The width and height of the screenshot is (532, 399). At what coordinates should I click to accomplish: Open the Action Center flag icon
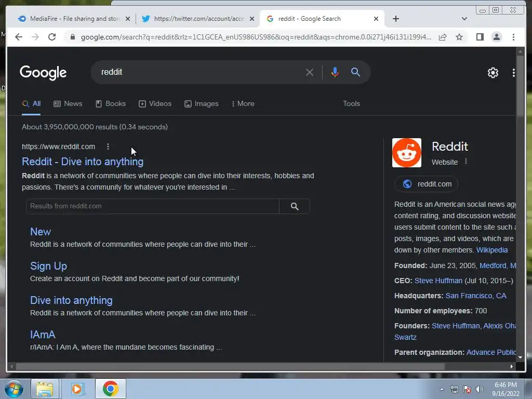[x=467, y=390]
